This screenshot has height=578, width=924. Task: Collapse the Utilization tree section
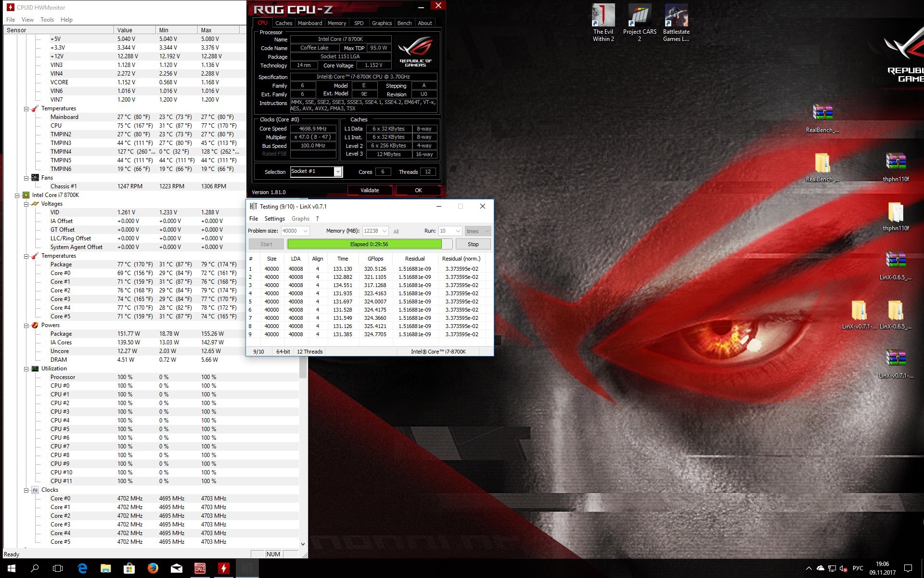click(26, 368)
